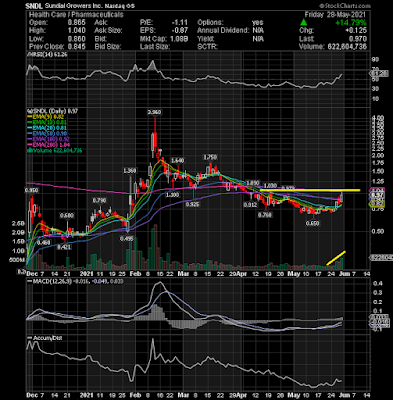Click the 0.495 low price label
The height and width of the screenshot is (400, 393).
click(x=126, y=239)
